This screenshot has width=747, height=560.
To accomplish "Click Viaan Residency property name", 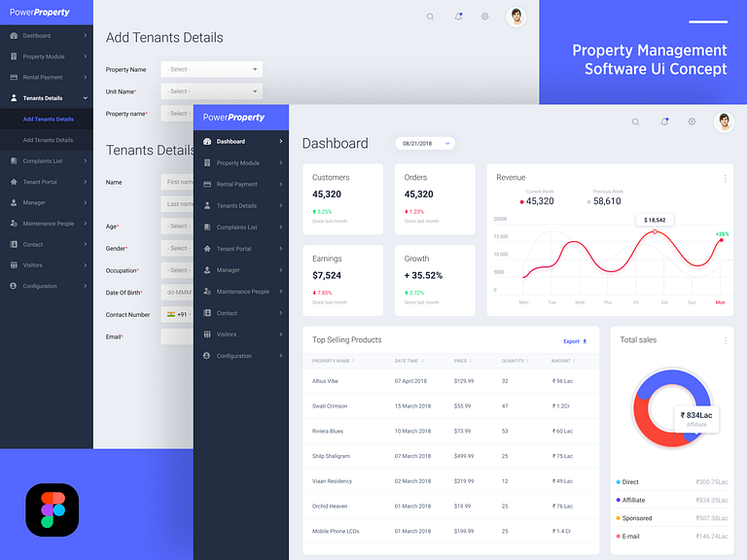I will coord(332,481).
